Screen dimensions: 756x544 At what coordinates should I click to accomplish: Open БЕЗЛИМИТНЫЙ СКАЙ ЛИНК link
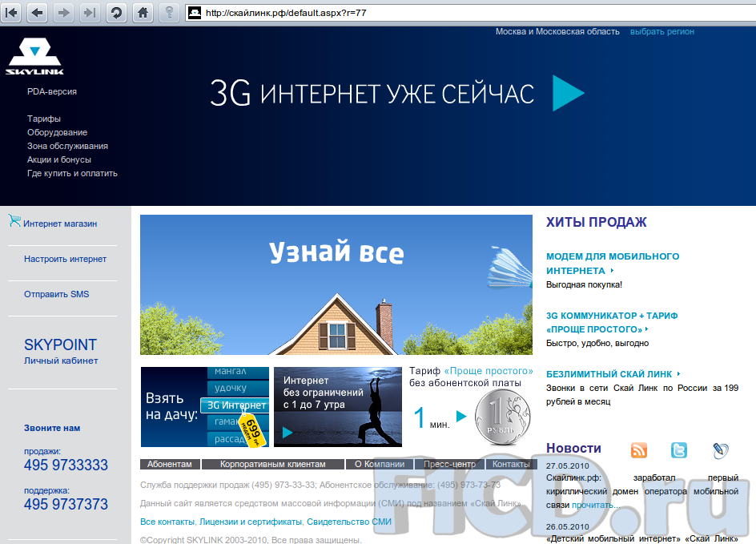pos(609,374)
